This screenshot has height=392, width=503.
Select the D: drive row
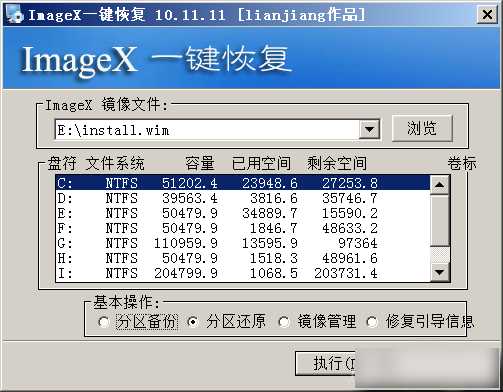pyautogui.click(x=243, y=198)
